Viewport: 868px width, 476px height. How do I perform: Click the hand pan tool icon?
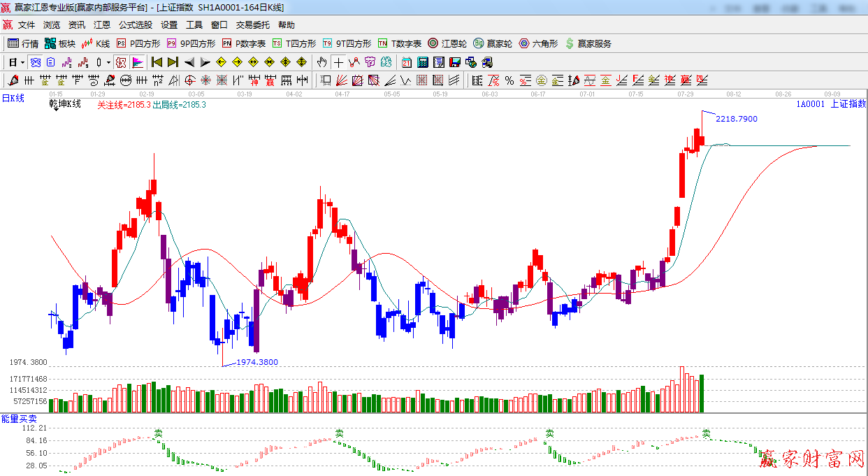pos(321,62)
